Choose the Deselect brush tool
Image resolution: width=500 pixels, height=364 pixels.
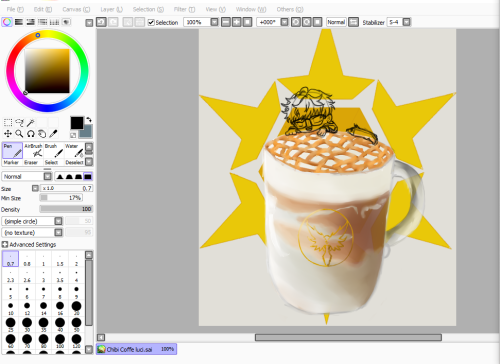click(74, 162)
